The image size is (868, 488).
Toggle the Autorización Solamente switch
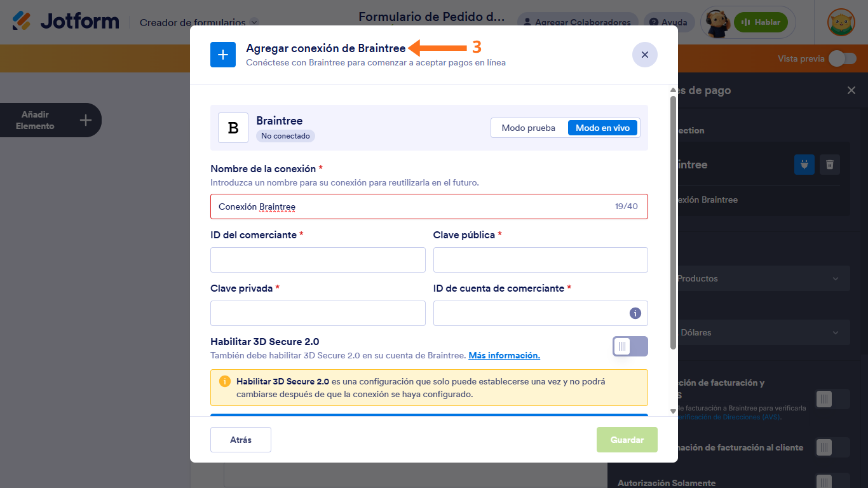pos(832,482)
